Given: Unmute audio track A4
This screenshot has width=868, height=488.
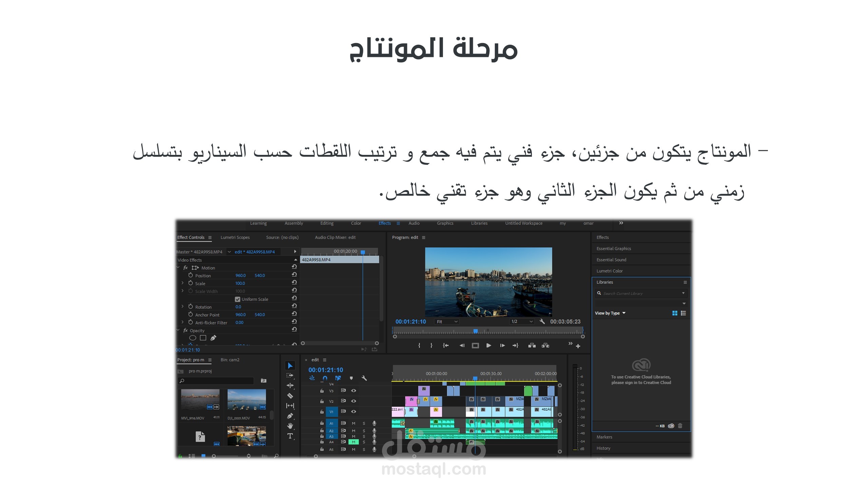Looking at the screenshot, I should [x=353, y=442].
